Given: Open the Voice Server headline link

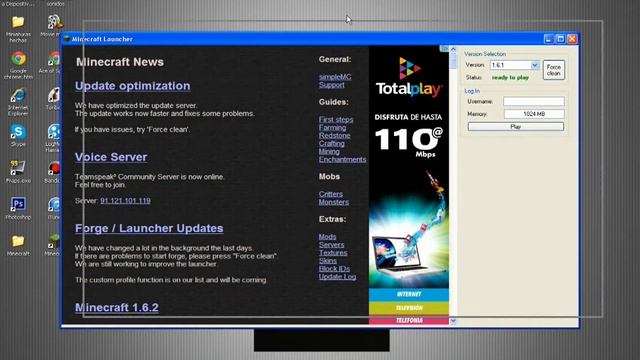Looking at the screenshot, I should (111, 157).
